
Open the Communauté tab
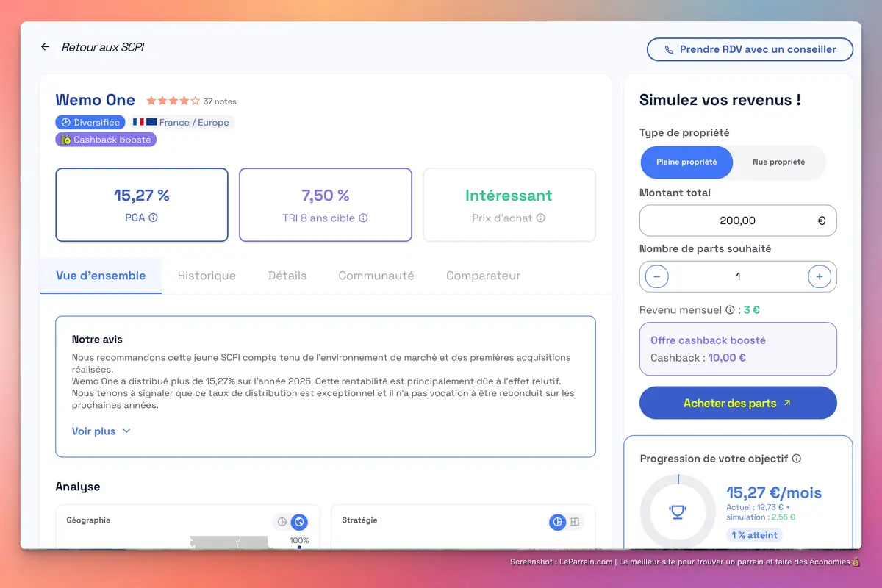(x=376, y=276)
